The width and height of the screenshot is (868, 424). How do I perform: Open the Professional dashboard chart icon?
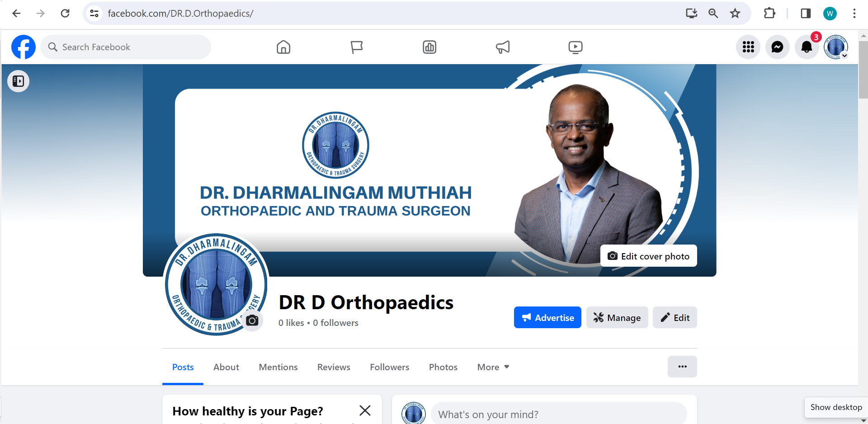[x=429, y=47]
